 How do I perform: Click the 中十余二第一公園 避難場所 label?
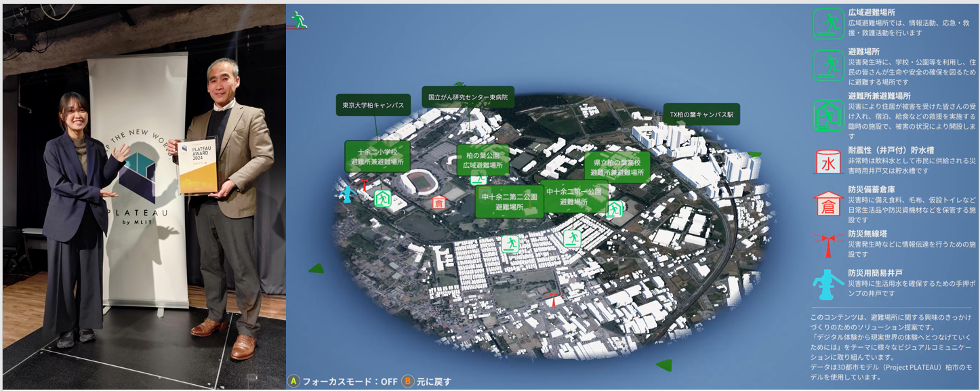pyautogui.click(x=574, y=197)
